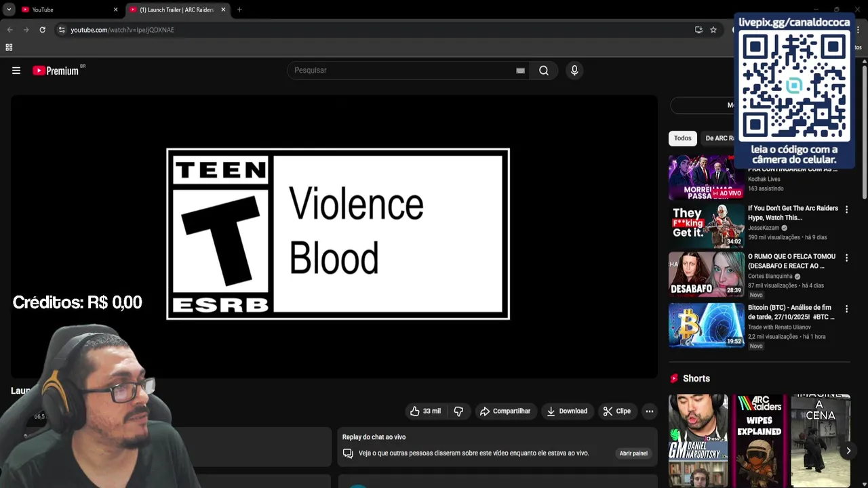Show next Shorts with right arrow

(x=848, y=451)
